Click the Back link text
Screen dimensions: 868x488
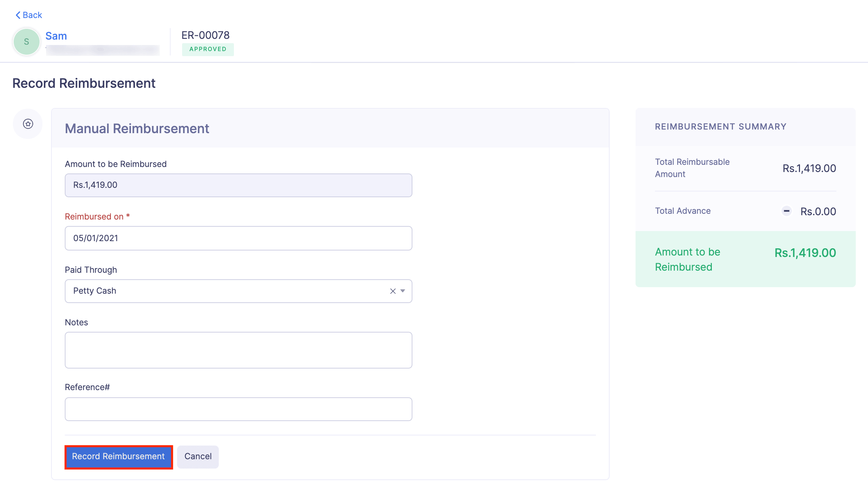pos(32,15)
